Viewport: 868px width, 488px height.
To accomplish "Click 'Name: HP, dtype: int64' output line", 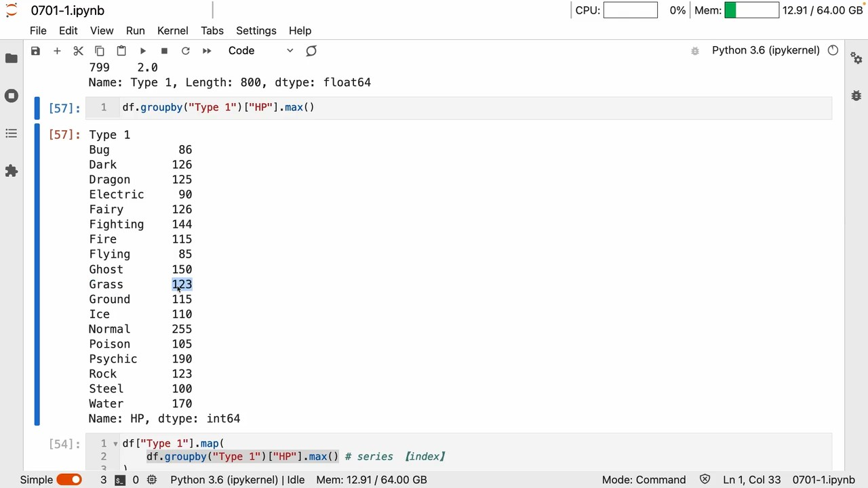I will point(164,419).
